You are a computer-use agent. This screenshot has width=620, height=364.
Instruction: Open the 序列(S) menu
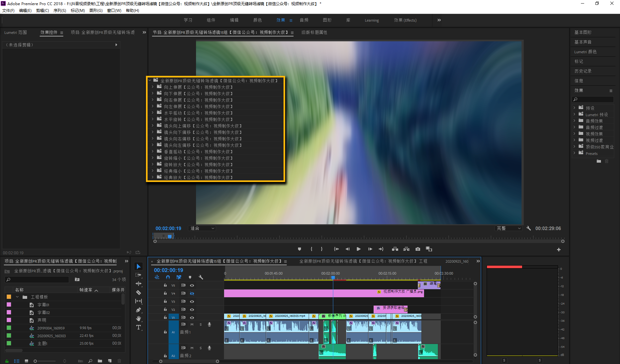pos(60,10)
